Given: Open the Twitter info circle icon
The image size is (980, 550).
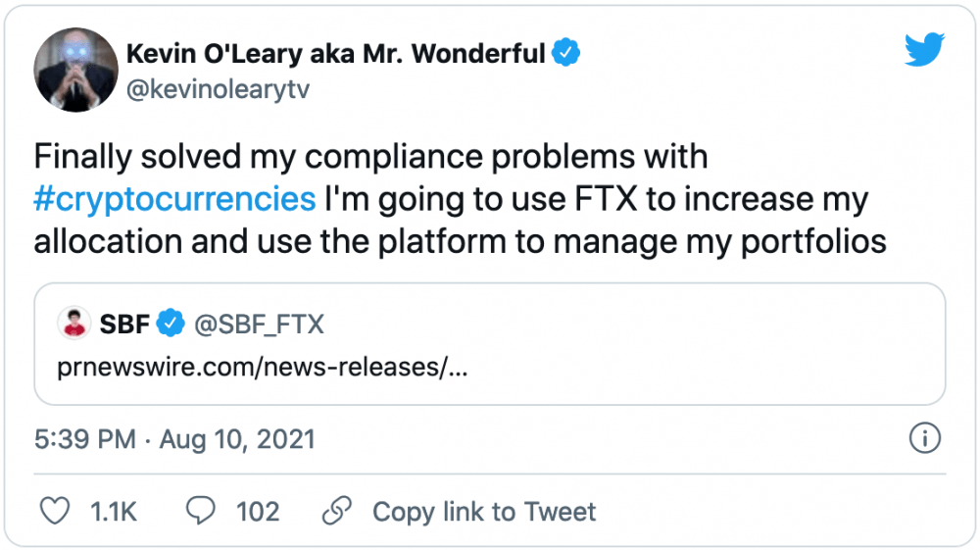Looking at the screenshot, I should 924,438.
